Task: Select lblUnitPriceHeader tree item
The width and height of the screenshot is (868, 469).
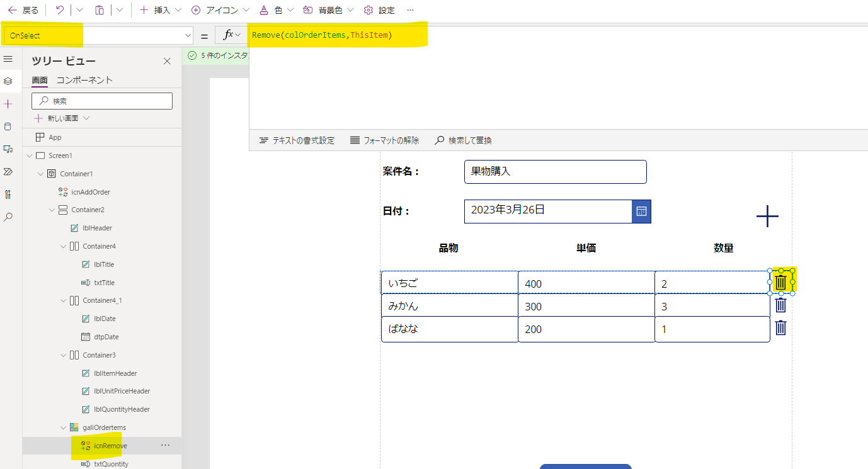Action: coord(122,391)
